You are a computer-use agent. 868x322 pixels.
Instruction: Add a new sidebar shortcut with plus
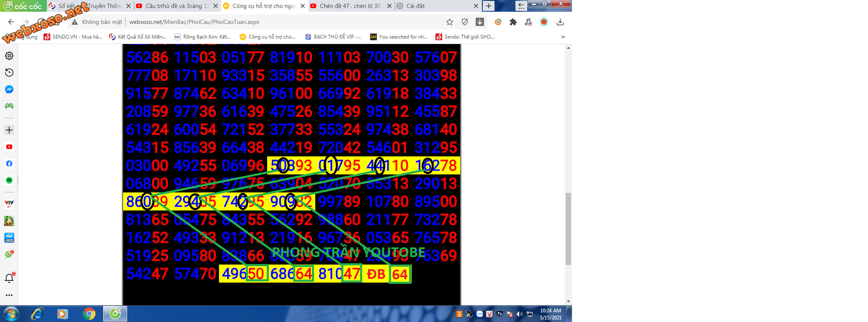9,130
